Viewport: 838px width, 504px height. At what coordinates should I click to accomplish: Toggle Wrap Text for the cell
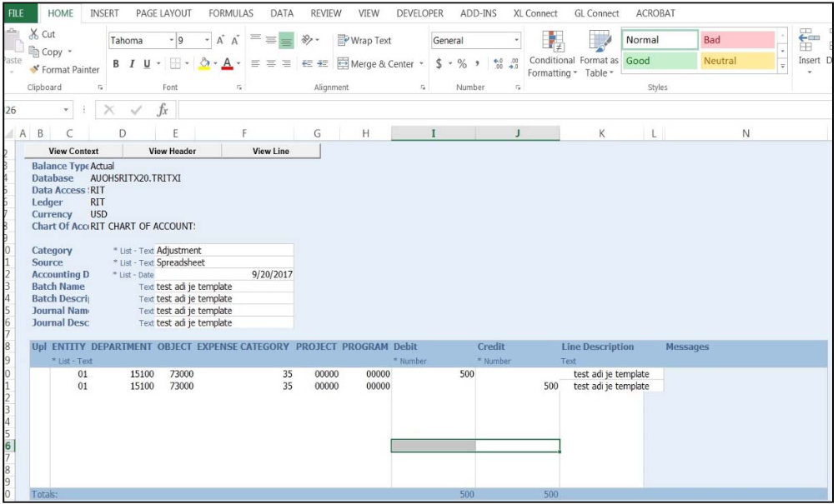(364, 40)
